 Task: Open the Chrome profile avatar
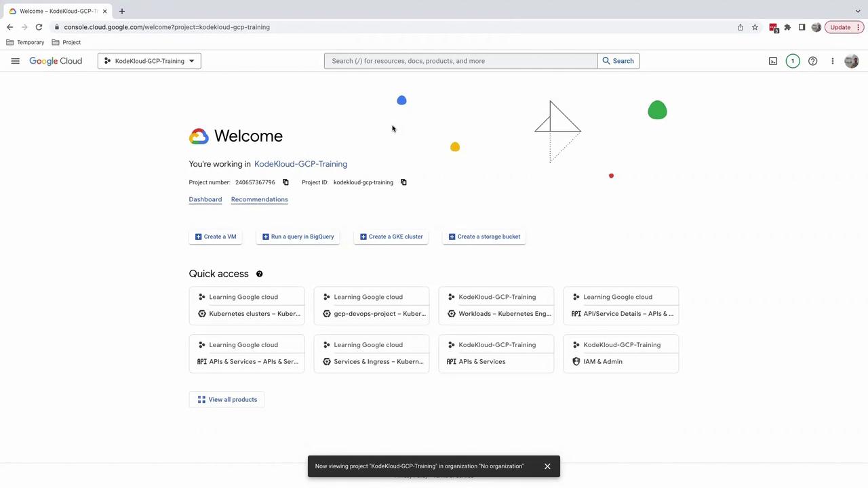click(x=816, y=27)
